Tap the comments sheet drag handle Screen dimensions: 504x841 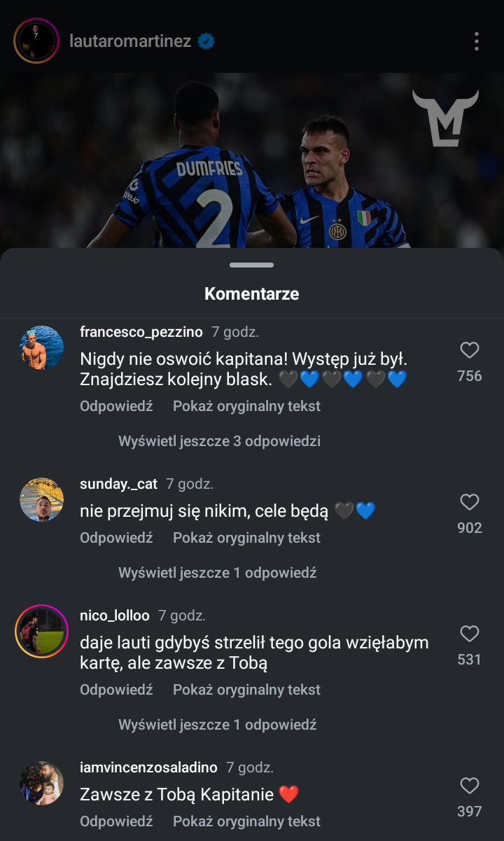coord(252,265)
